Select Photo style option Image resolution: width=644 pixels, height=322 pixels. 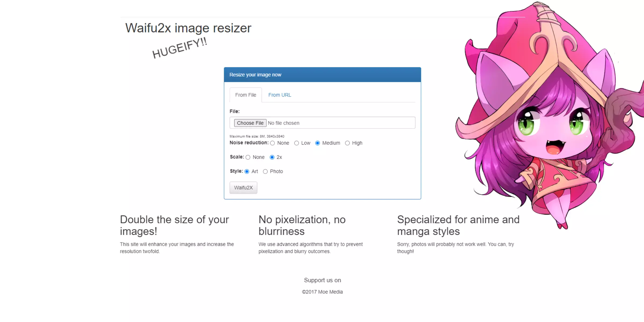click(265, 171)
